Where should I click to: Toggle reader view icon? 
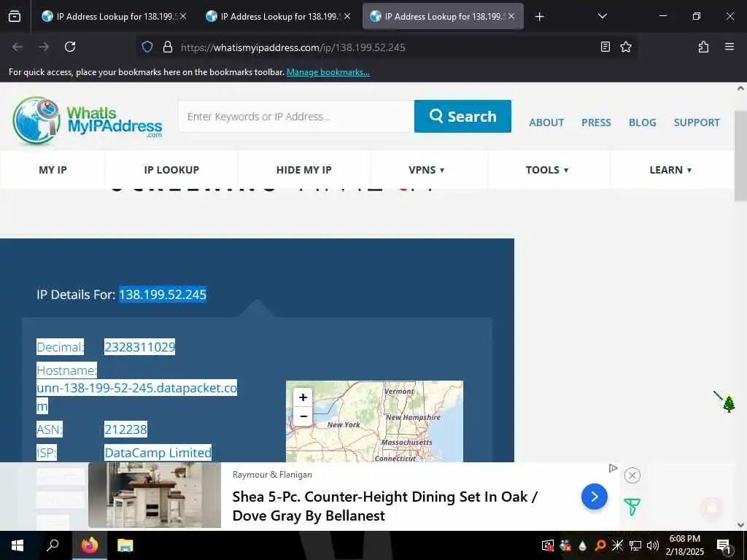click(605, 47)
